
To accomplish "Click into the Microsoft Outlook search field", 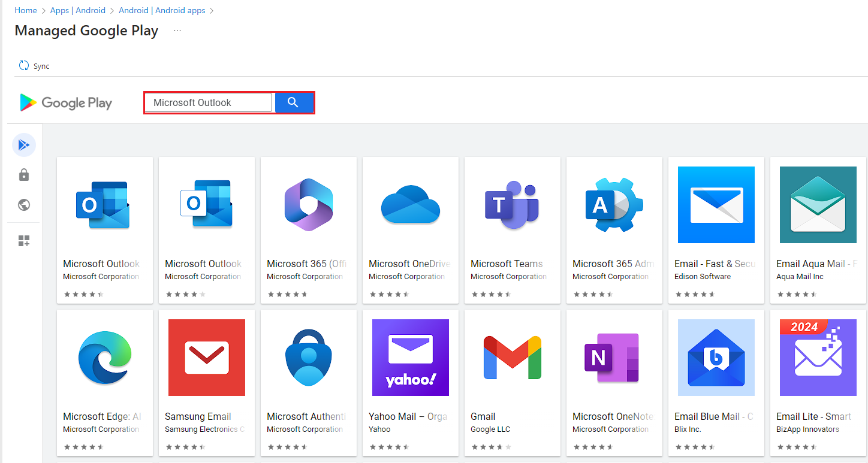I will tap(208, 102).
